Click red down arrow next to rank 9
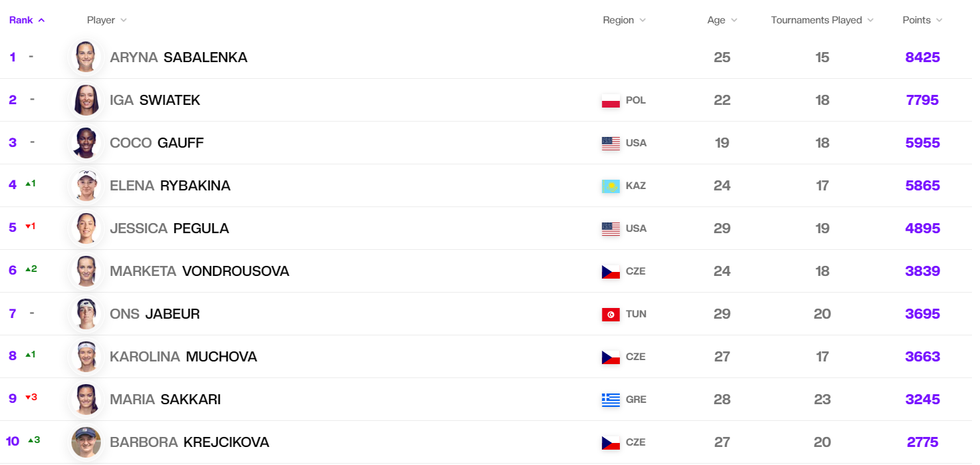980x465 pixels. [28, 398]
